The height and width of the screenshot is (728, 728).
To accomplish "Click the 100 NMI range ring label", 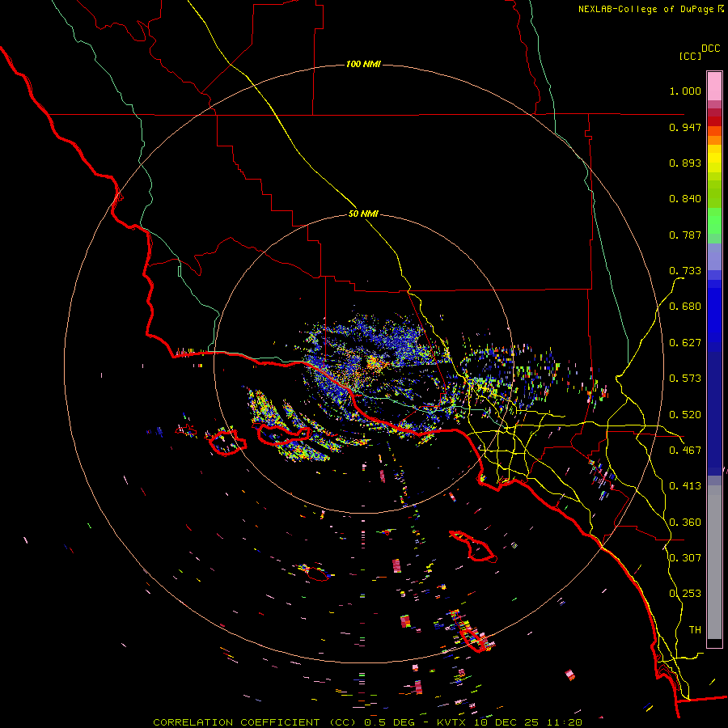I will pyautogui.click(x=363, y=64).
